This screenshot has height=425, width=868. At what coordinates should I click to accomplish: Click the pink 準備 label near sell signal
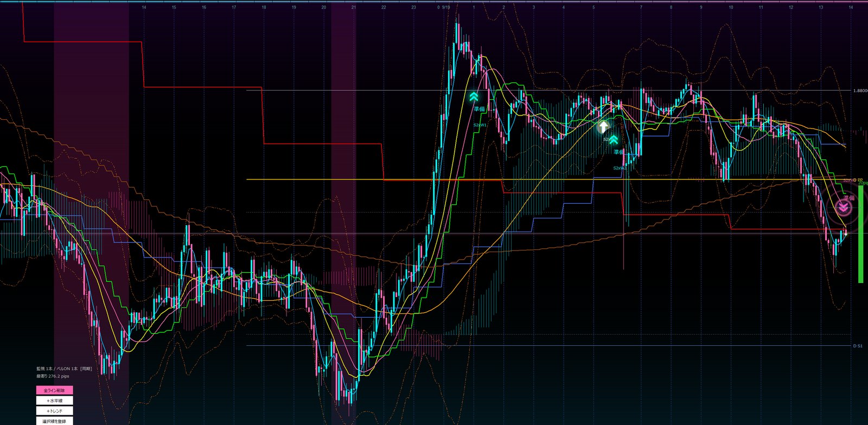(x=848, y=198)
